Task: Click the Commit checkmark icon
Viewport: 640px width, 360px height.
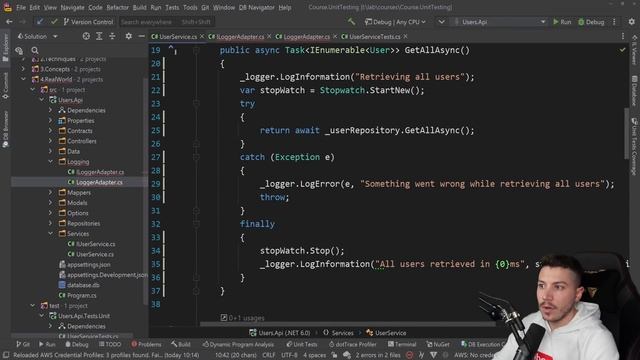Action: pos(54,22)
